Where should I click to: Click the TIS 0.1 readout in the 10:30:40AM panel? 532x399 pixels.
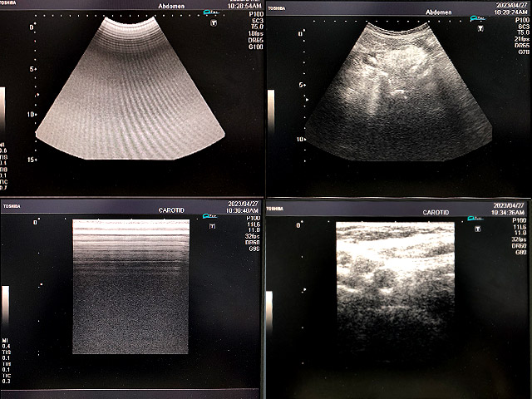[6, 355]
